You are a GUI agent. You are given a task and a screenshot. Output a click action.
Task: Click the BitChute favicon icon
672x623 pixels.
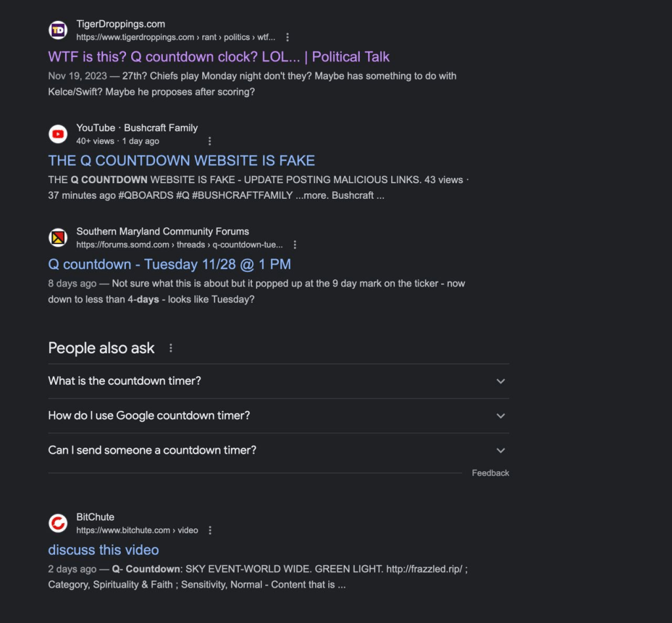(58, 523)
